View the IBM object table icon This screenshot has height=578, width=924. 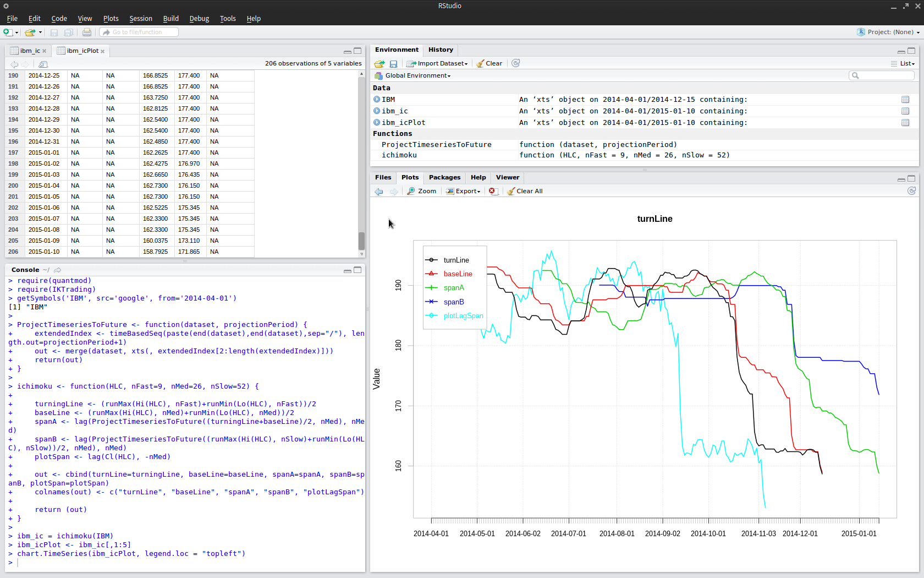(905, 100)
